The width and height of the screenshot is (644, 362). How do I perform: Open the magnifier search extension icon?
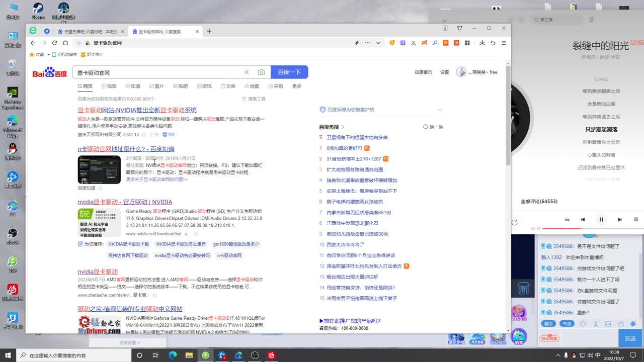[435, 43]
